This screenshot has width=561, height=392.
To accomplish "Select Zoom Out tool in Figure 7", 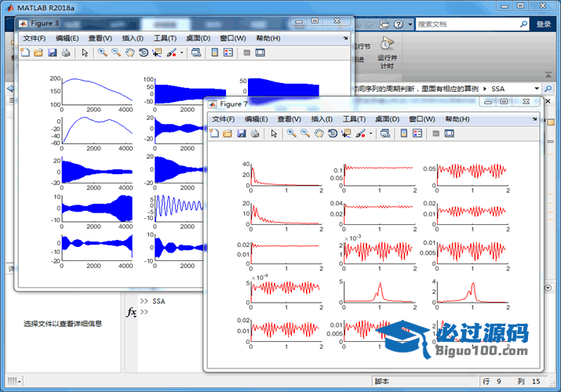I will click(305, 133).
